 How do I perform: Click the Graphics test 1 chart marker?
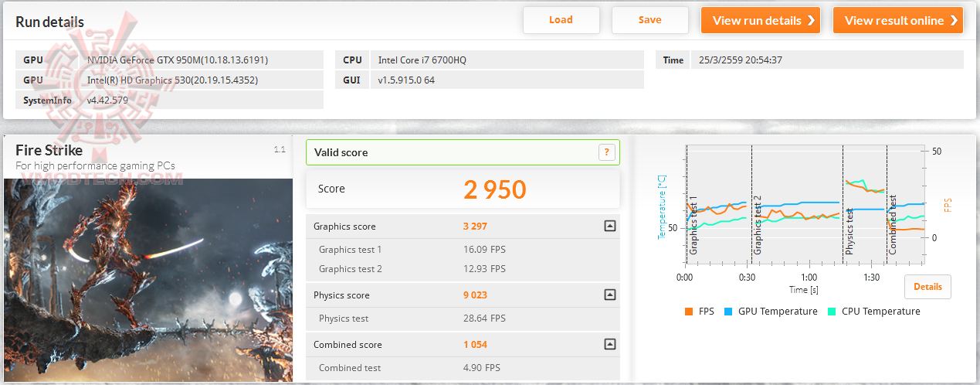(693, 225)
